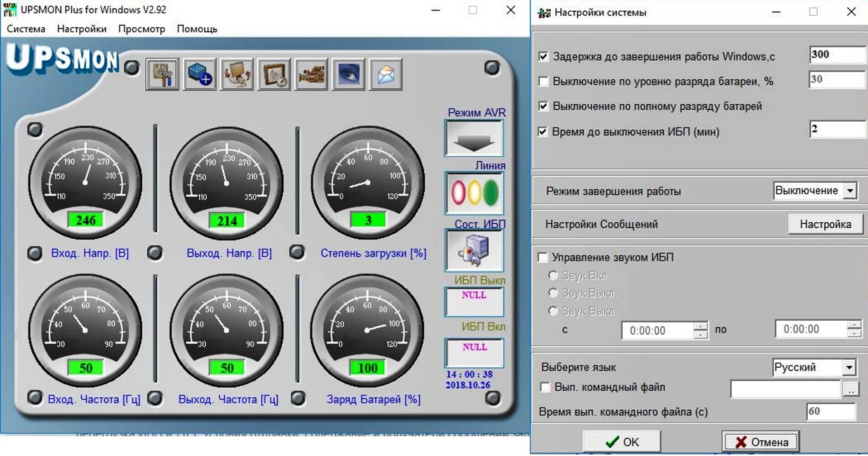Open the Система menu
Screen dimensions: 868x456
[26, 29]
